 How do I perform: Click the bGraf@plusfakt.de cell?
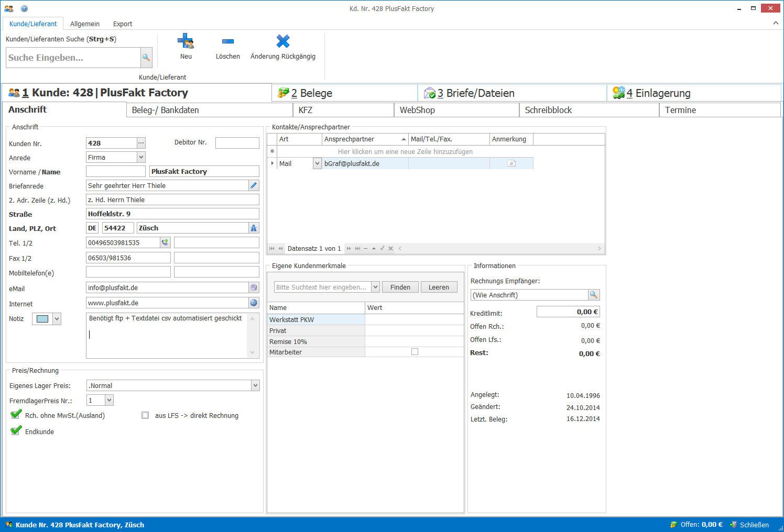pyautogui.click(x=365, y=163)
